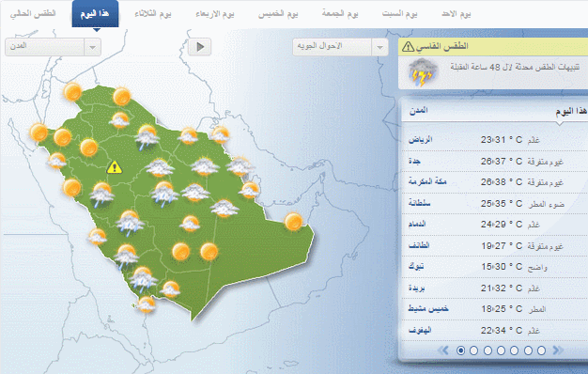Click the yellow warning triangle on the map
Screen dimensions: 588x374
coord(115,167)
